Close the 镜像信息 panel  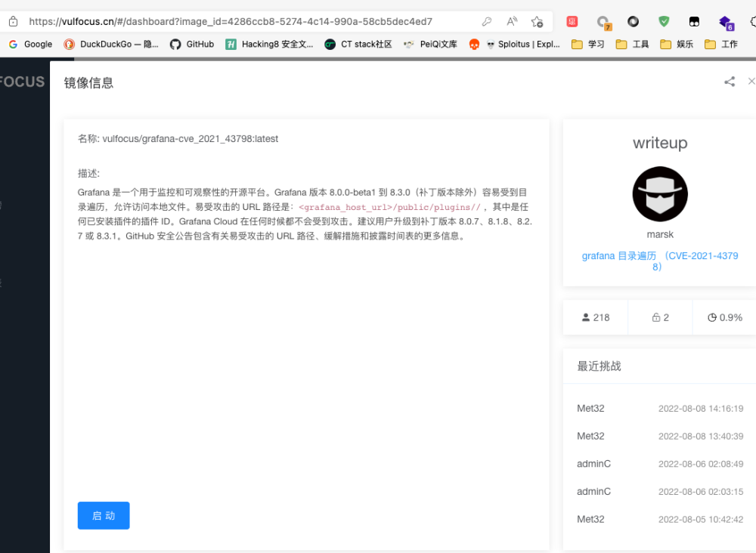[751, 82]
